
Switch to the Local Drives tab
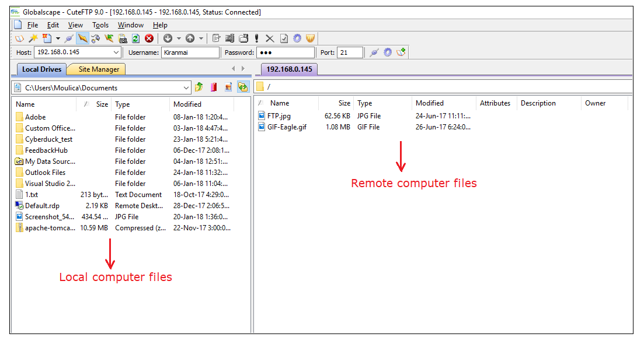tap(41, 69)
